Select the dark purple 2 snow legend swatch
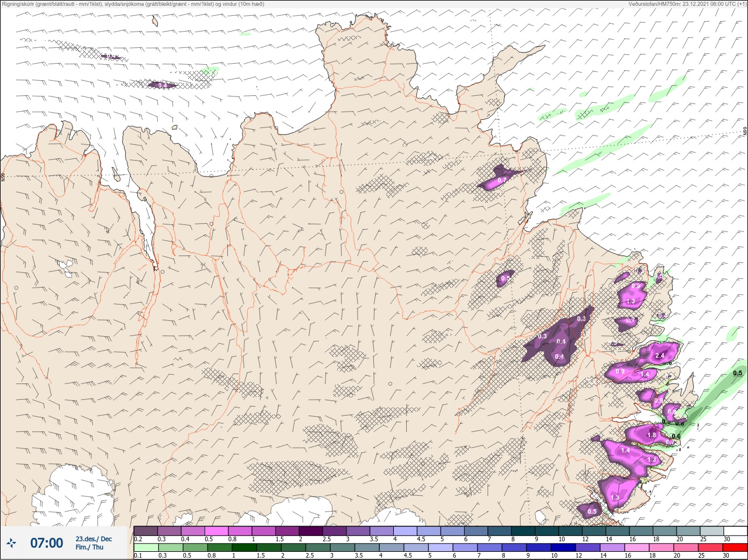This screenshot has height=560, width=748. [x=311, y=531]
